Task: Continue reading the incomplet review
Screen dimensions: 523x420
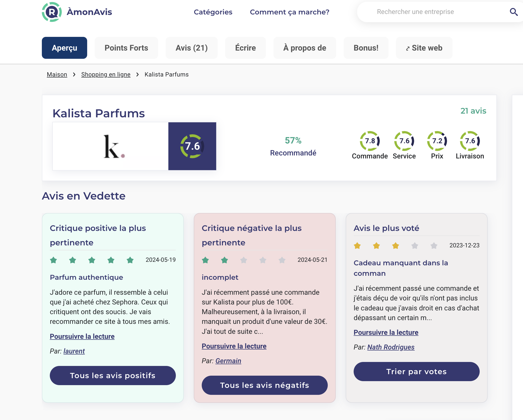Action: click(x=234, y=346)
